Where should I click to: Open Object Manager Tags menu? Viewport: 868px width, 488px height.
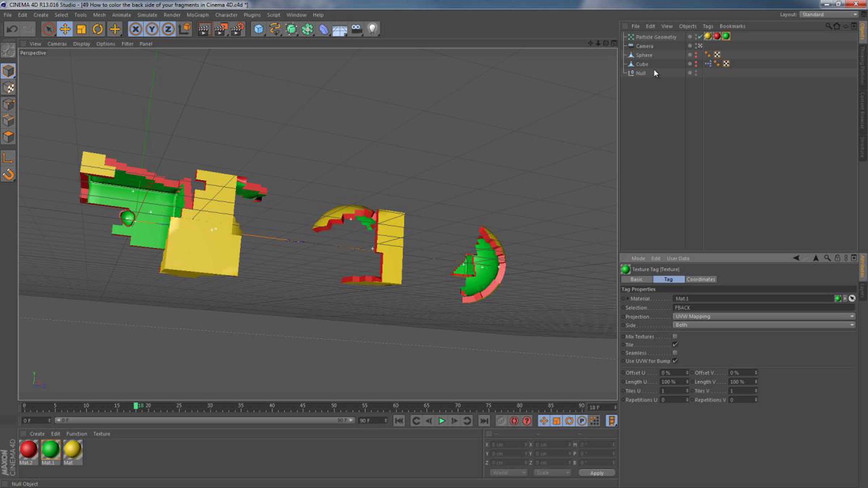click(707, 26)
